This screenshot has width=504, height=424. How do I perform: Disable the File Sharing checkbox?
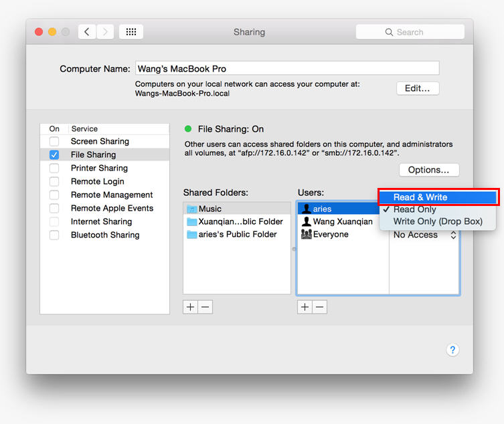(54, 155)
